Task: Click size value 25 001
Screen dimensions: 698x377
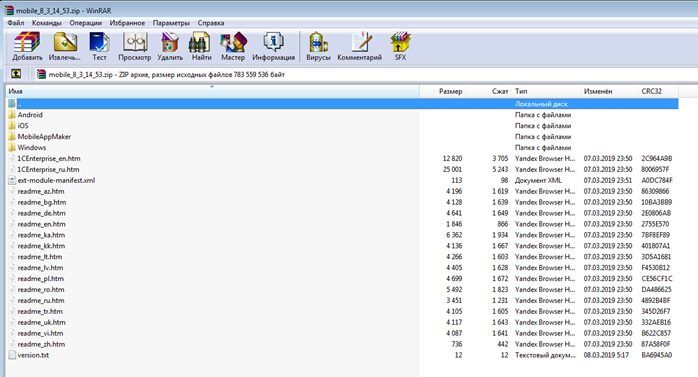Action: click(x=452, y=170)
